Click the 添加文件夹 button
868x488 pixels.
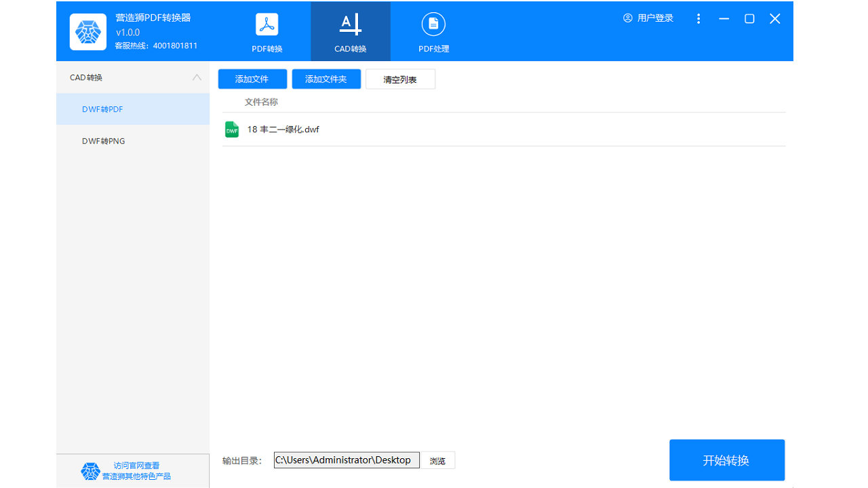click(326, 79)
